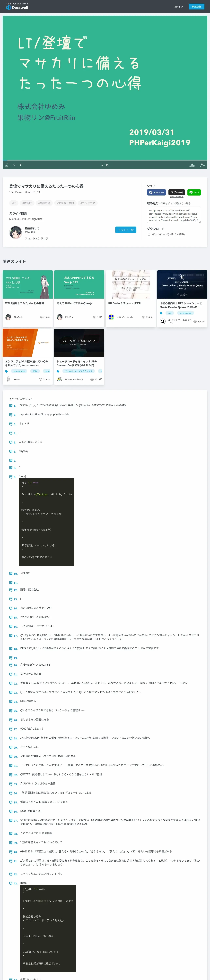Enter fullscreen via 全画面 icon
210x980 pixels.
click(192, 165)
